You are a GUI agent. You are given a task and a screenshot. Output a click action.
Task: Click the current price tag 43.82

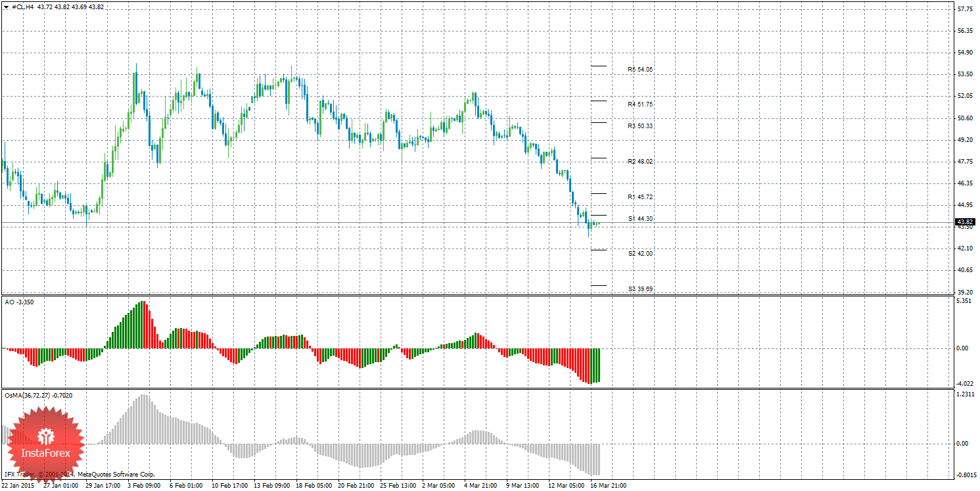[x=965, y=222]
